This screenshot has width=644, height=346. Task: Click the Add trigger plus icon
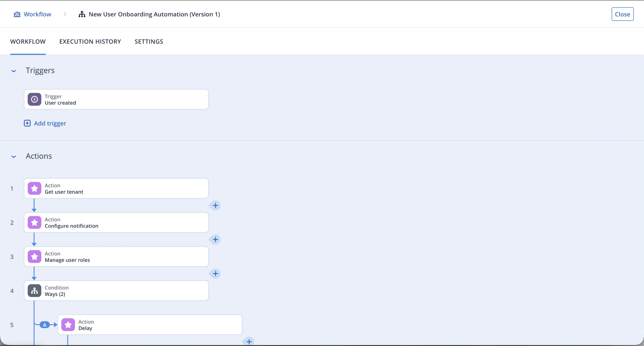click(x=27, y=123)
